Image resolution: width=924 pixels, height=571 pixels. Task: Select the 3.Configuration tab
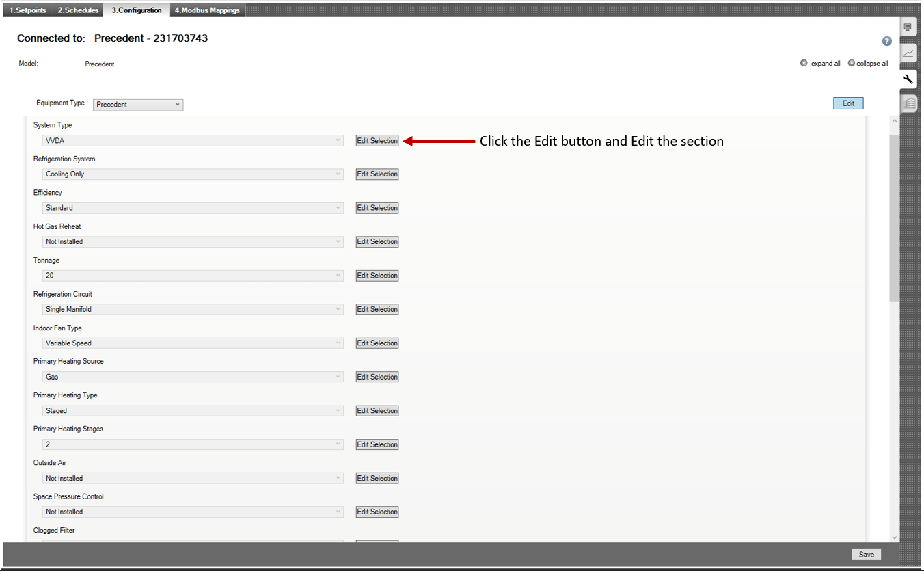137,10
